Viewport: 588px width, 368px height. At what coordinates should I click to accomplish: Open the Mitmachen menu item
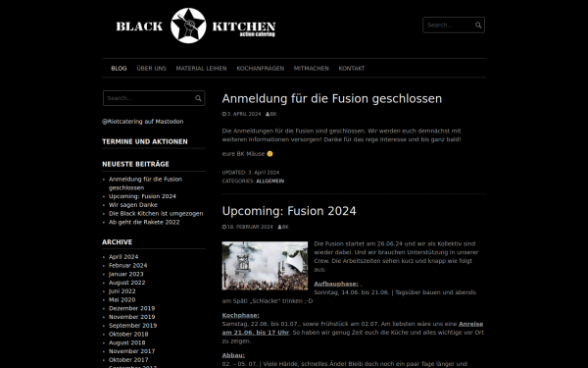coord(312,69)
